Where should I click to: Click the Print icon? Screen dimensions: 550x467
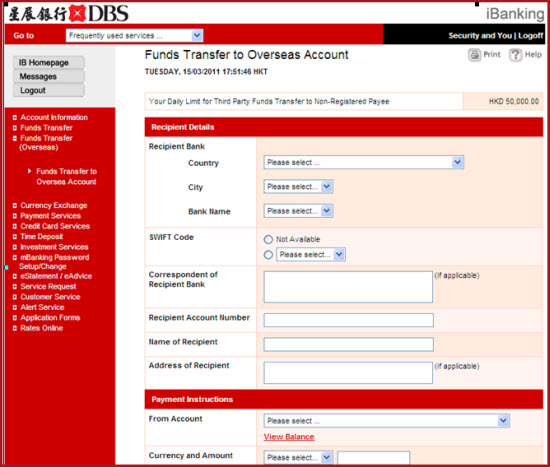[475, 55]
